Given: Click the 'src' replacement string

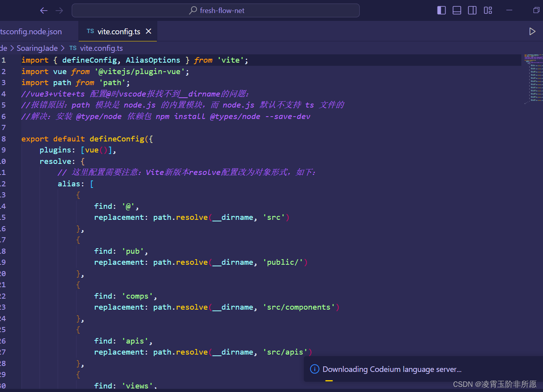Looking at the screenshot, I should point(274,217).
